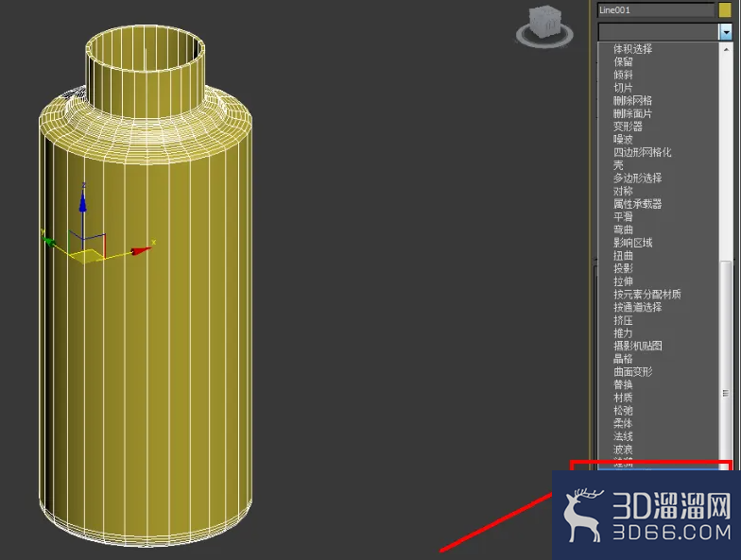
Task: Apply the 弯曲 modifier
Action: click(623, 230)
